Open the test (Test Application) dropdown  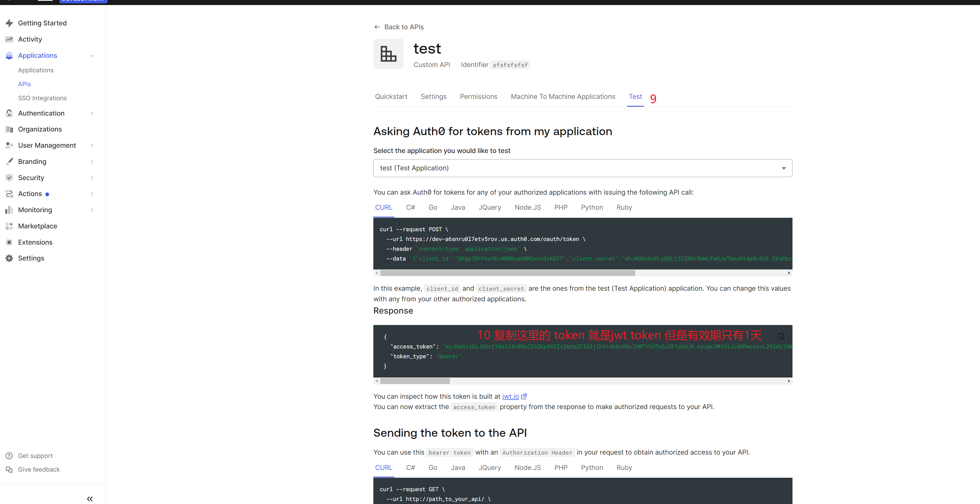click(582, 168)
